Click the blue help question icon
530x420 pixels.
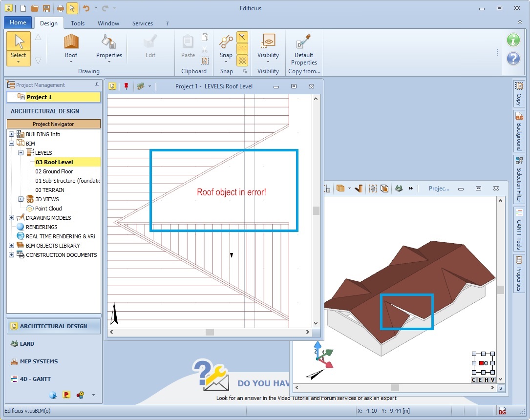513,59
